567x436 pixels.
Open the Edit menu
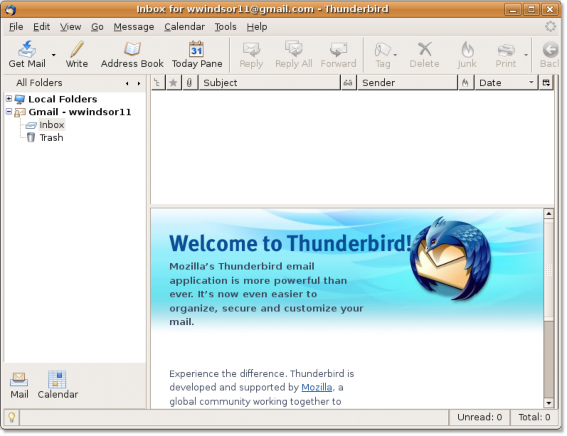[x=42, y=27]
